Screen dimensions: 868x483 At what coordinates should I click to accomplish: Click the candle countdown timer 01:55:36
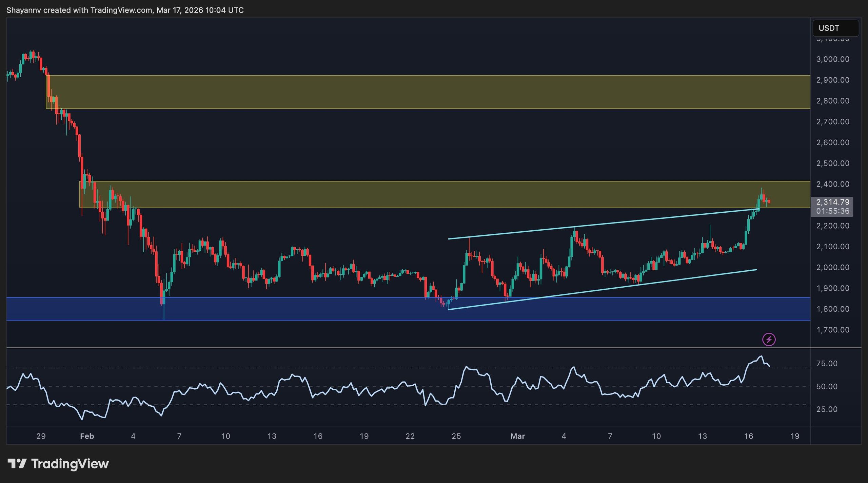point(832,211)
